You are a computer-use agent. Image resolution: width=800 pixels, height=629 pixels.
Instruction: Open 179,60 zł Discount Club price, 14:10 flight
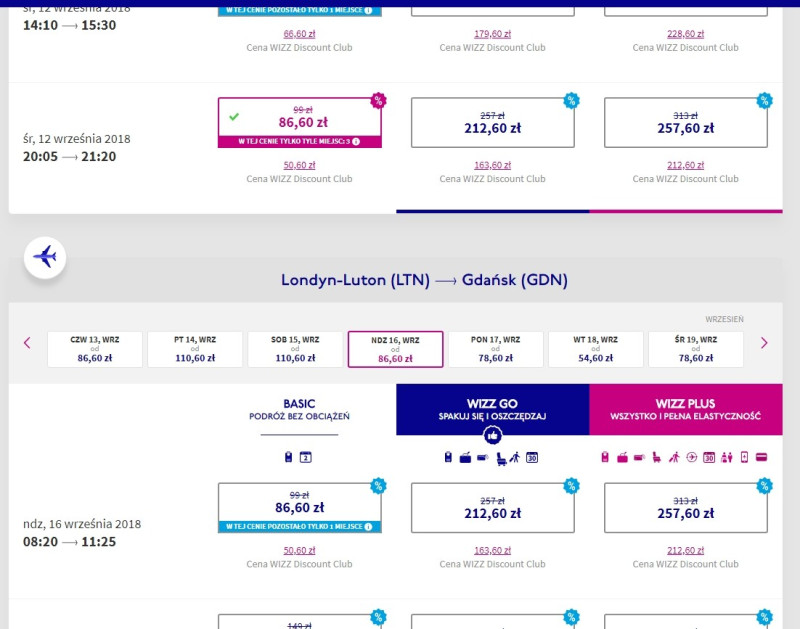click(x=492, y=34)
